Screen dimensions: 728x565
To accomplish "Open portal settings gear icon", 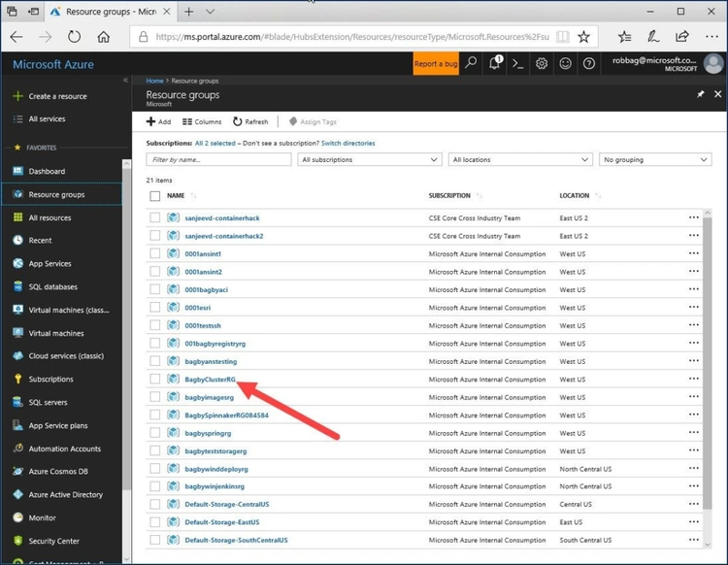I will click(x=542, y=63).
